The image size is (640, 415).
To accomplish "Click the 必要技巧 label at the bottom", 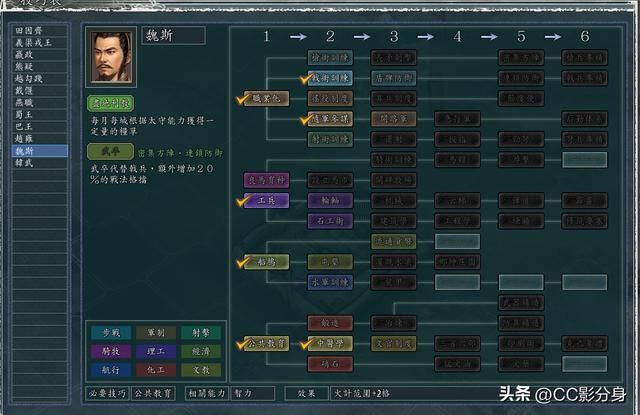I will (108, 393).
